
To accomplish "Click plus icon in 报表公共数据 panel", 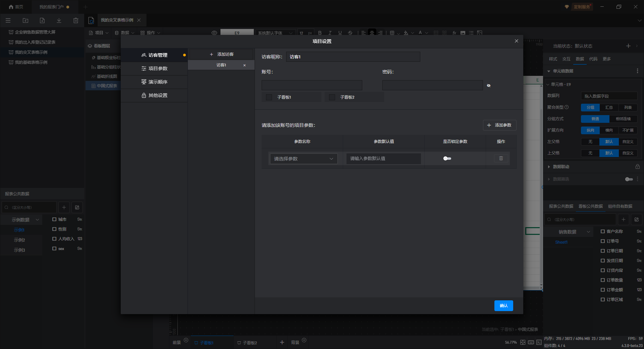I will pos(64,207).
